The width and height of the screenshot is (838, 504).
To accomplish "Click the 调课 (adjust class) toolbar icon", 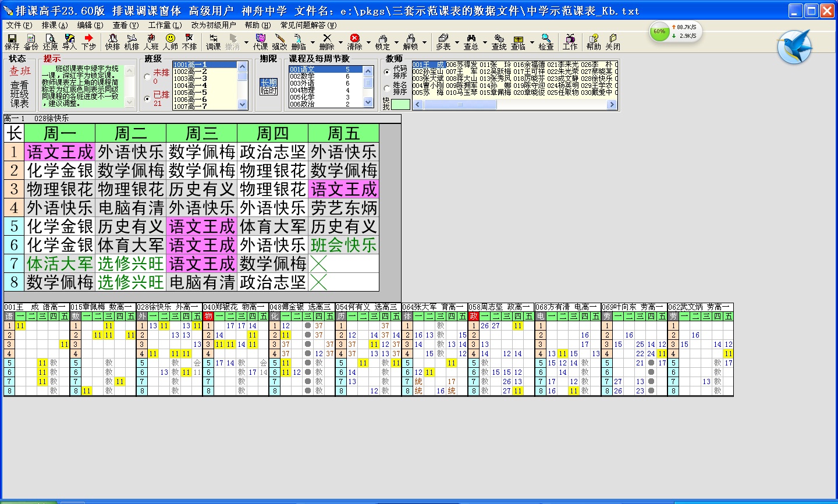I will point(213,41).
